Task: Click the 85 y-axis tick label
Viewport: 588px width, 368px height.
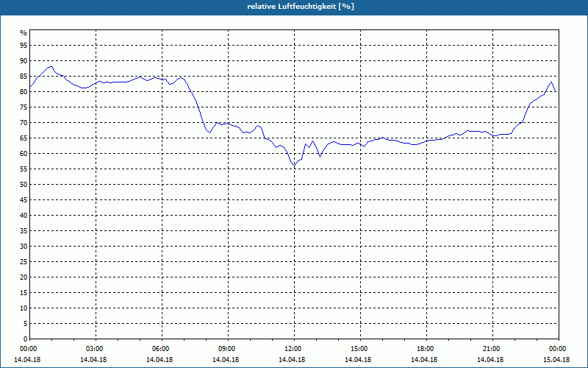Action: 24,77
